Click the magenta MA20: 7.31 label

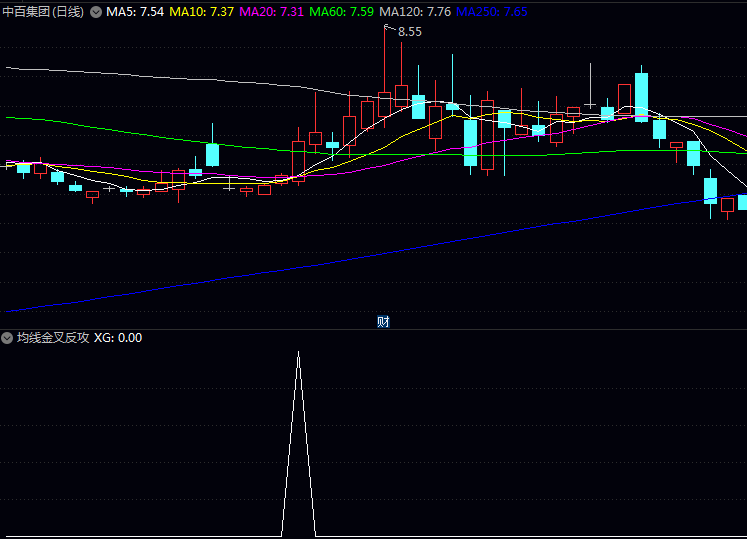coord(271,12)
